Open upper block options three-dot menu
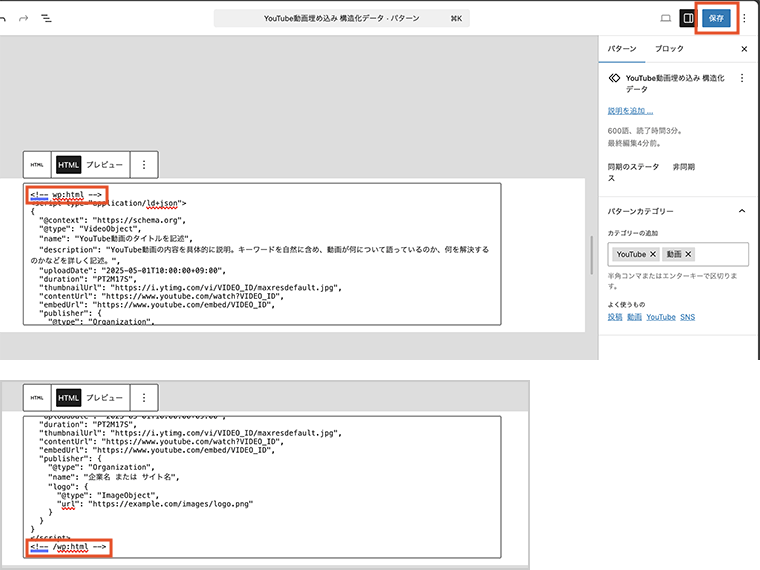 tap(144, 165)
